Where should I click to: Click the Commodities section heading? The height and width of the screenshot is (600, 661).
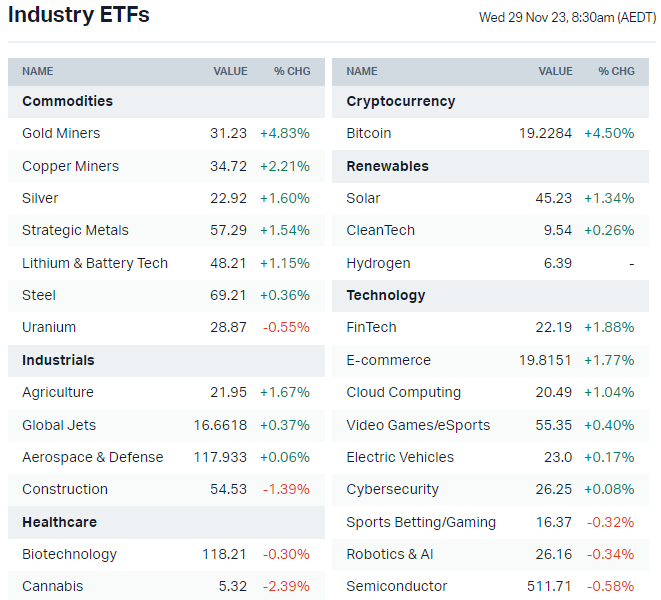(x=67, y=101)
